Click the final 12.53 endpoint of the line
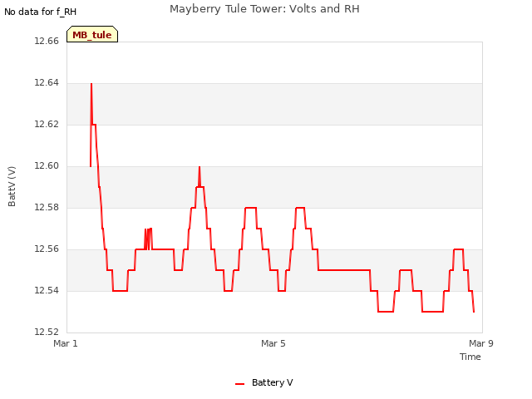Image resolution: width=532 pixels, height=399 pixels. (474, 311)
